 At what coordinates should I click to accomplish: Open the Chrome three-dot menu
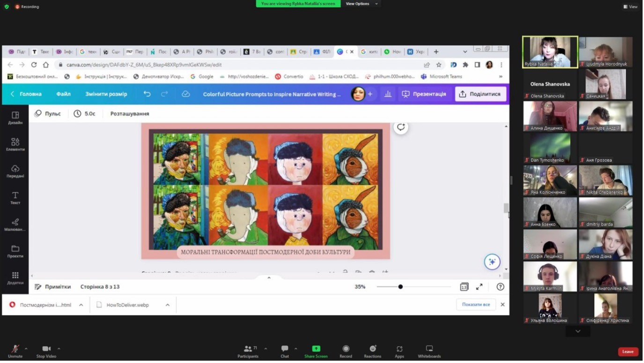(x=501, y=65)
